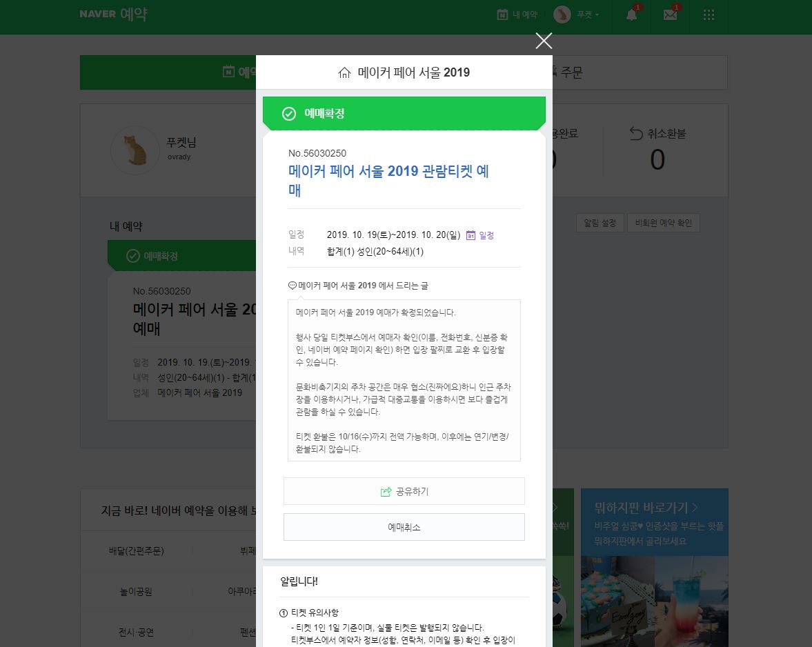Click the 예매취소 cancel button
The height and width of the screenshot is (647, 812).
pos(404,527)
